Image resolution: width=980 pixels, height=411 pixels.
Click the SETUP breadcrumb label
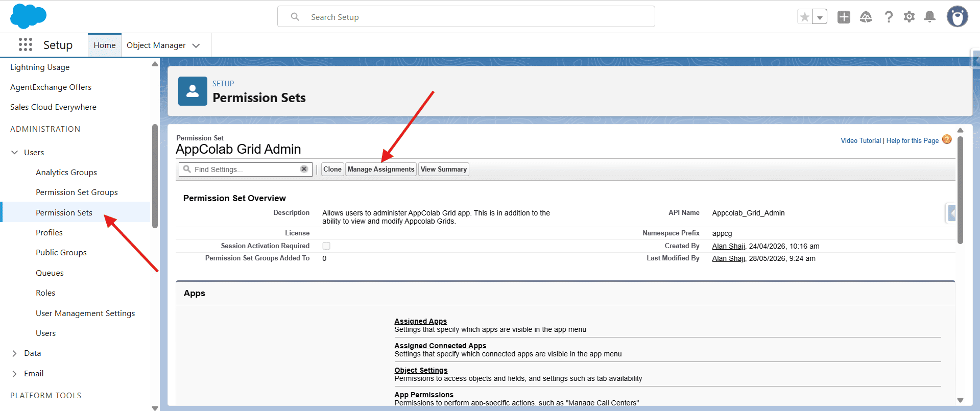pyautogui.click(x=223, y=84)
